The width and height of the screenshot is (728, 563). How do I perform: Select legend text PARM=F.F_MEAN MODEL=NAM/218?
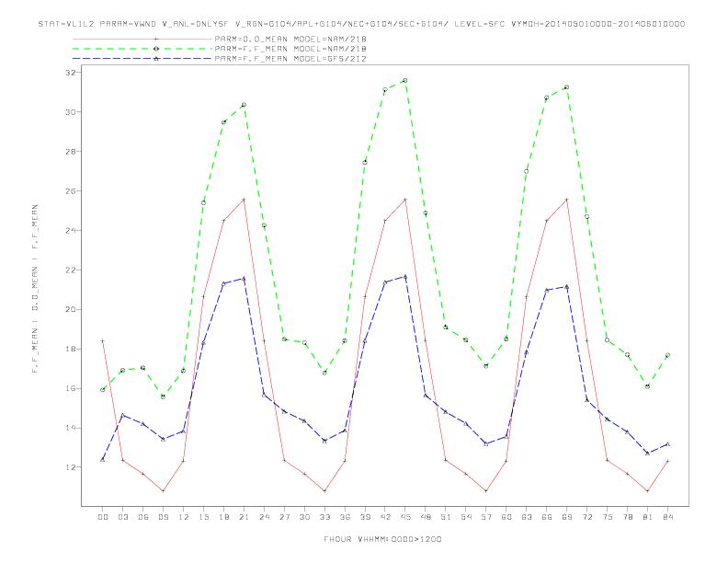290,49
